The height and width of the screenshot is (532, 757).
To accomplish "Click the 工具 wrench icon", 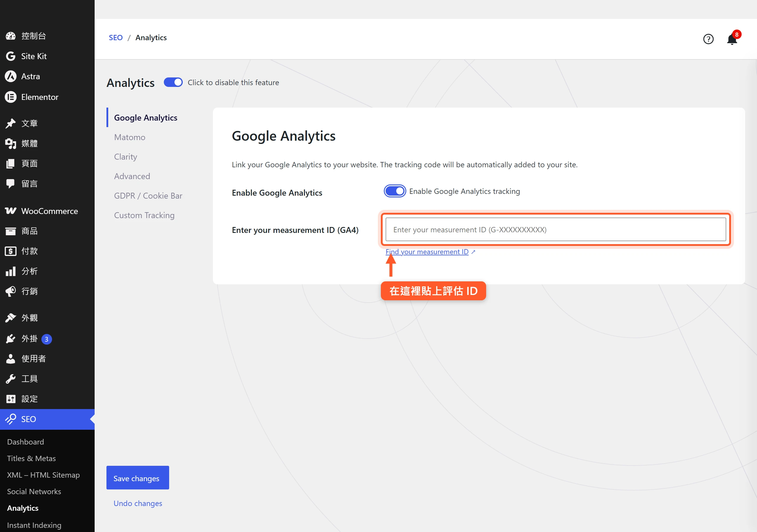I will click(11, 379).
